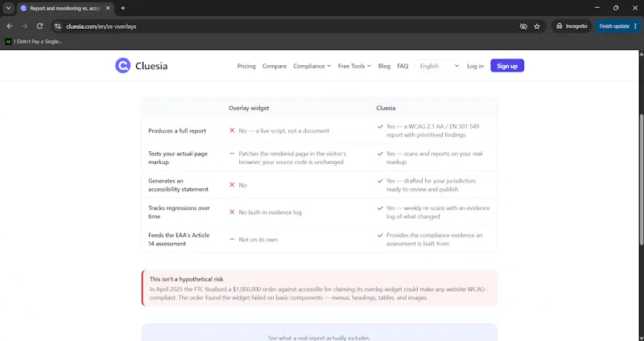Click the green check beside 'scans and reports'
The height and width of the screenshot is (341, 644).
pyautogui.click(x=380, y=154)
